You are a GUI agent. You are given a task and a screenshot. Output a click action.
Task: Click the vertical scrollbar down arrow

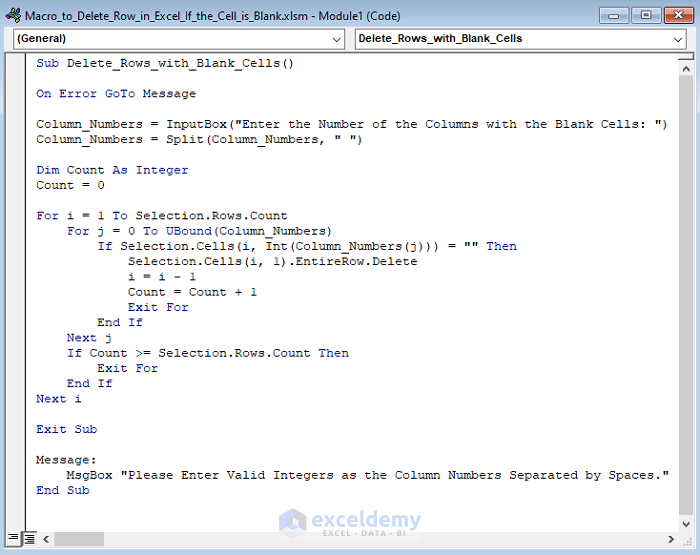[x=686, y=524]
